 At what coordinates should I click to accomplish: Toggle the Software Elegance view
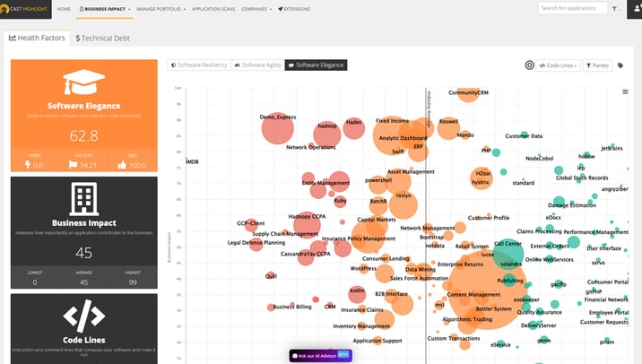[x=316, y=65]
